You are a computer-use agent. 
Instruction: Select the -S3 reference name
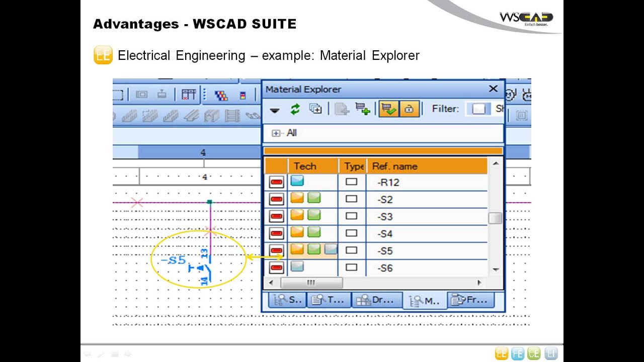(385, 217)
